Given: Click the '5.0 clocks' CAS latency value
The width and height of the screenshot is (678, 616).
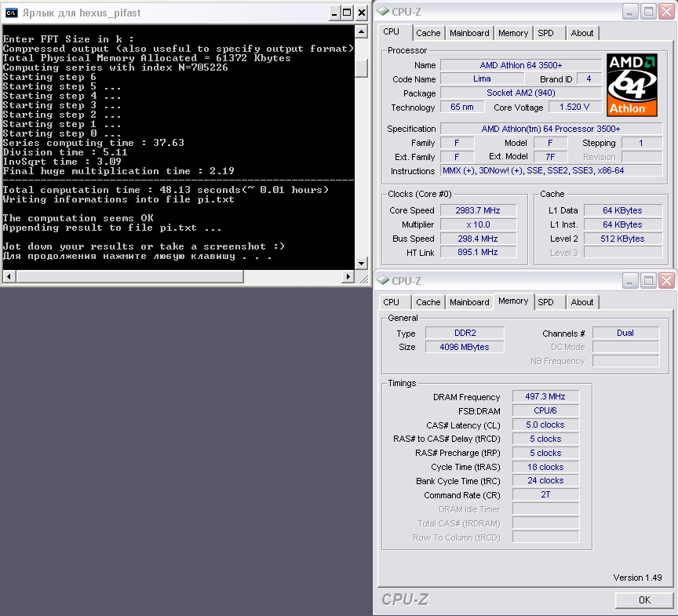Looking at the screenshot, I should (x=545, y=425).
